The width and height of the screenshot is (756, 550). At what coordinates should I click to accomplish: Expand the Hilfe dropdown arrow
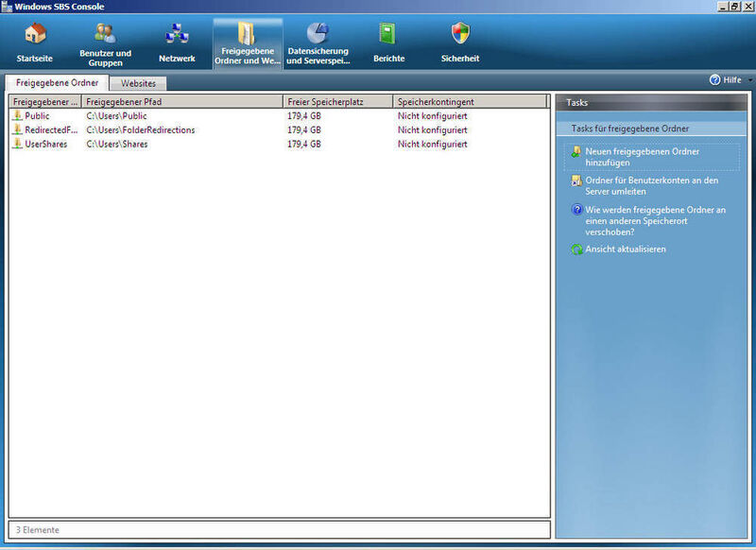coord(750,80)
